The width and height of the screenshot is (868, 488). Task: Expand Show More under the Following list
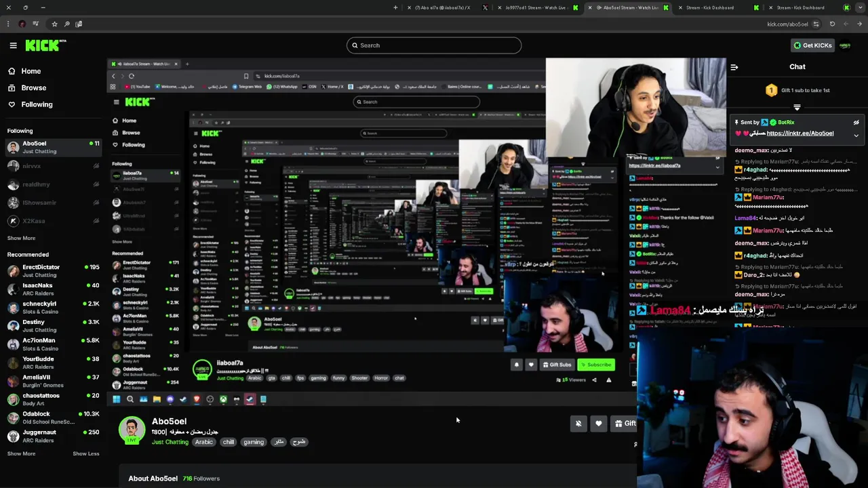pos(21,238)
